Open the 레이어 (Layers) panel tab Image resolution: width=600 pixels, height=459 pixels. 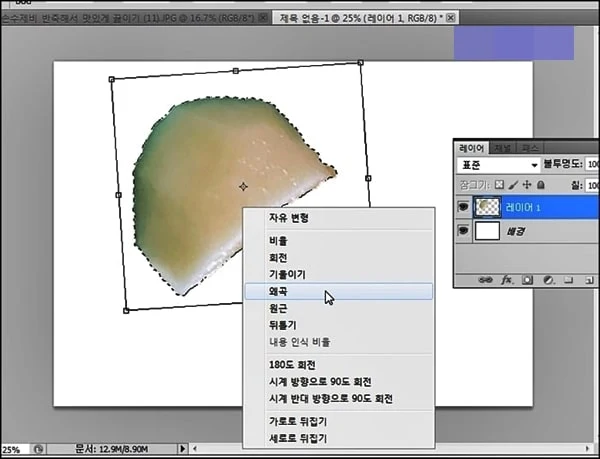471,148
